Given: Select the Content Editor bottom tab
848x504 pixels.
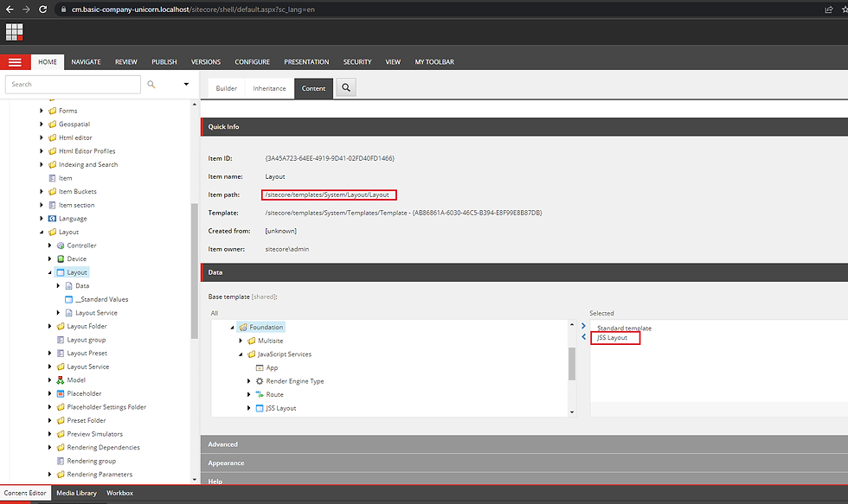Looking at the screenshot, I should coord(25,494).
